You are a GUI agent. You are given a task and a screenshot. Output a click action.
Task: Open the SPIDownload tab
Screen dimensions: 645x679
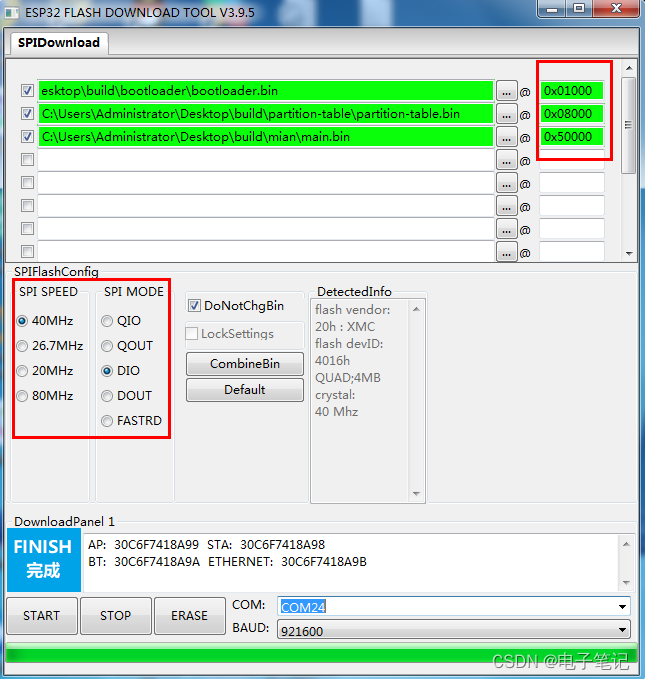pyautogui.click(x=59, y=42)
